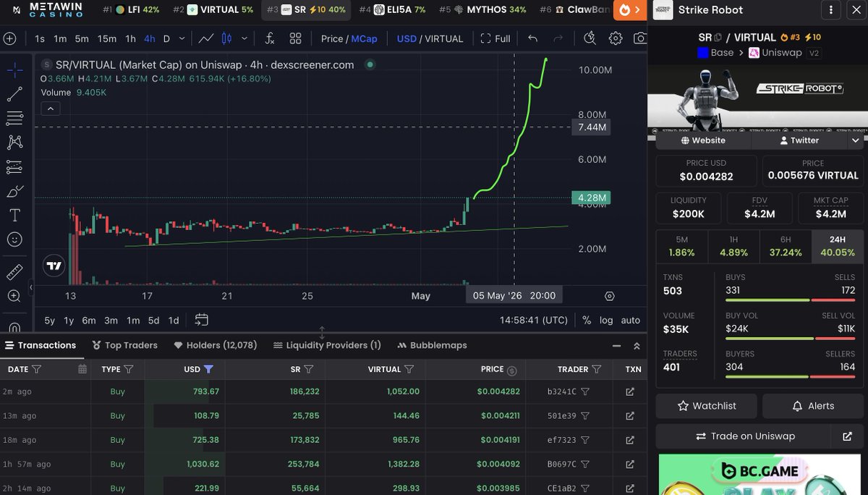Switch chart denomination to VIRTUAL
Viewport: 868px width, 495px height.
point(443,38)
